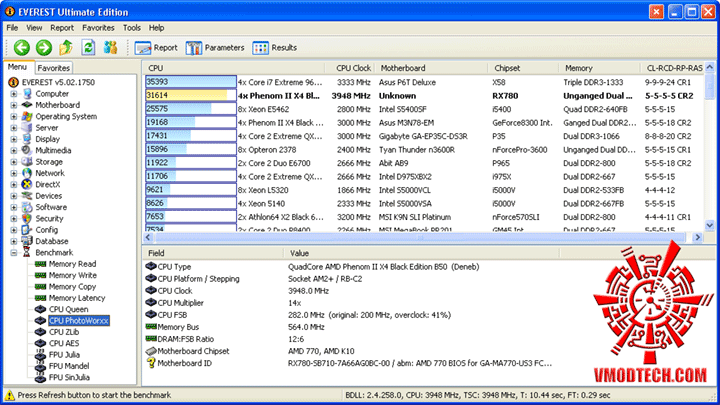Open the View menu
This screenshot has width=720, height=405.
(34, 28)
